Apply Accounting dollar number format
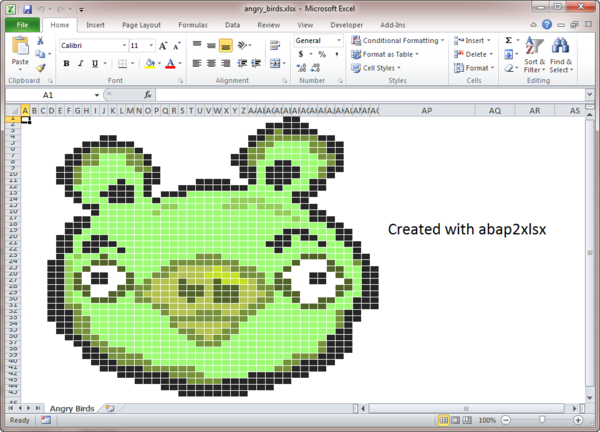 coord(301,54)
